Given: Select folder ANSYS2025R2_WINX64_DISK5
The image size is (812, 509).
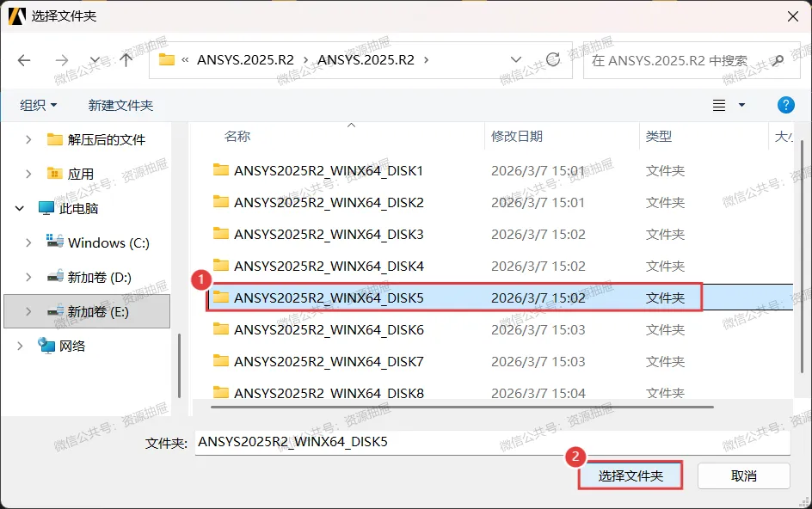Looking at the screenshot, I should click(x=329, y=297).
